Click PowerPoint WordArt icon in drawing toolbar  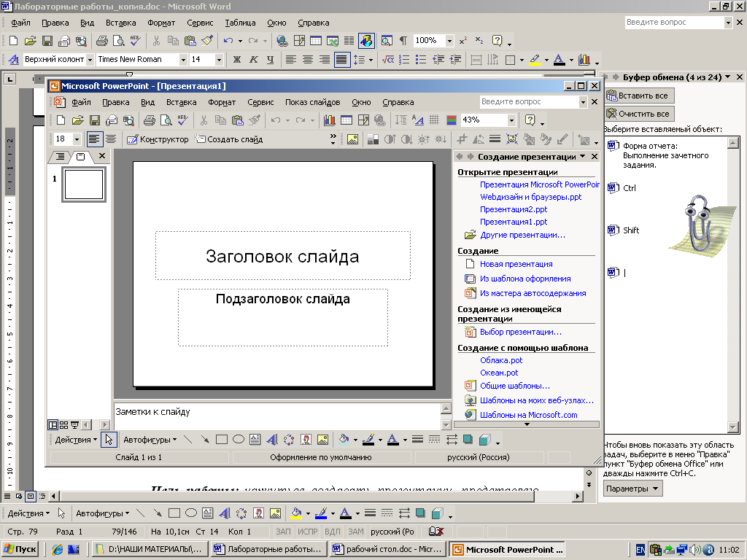(272, 440)
